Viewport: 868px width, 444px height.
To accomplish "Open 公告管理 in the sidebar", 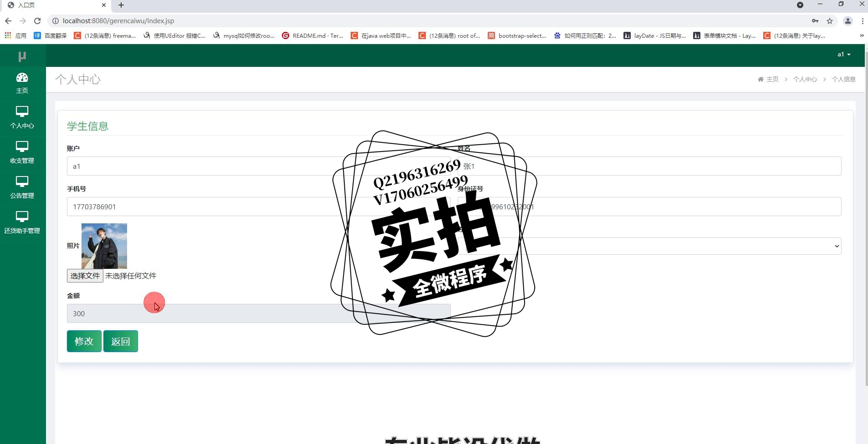I will coord(22,188).
